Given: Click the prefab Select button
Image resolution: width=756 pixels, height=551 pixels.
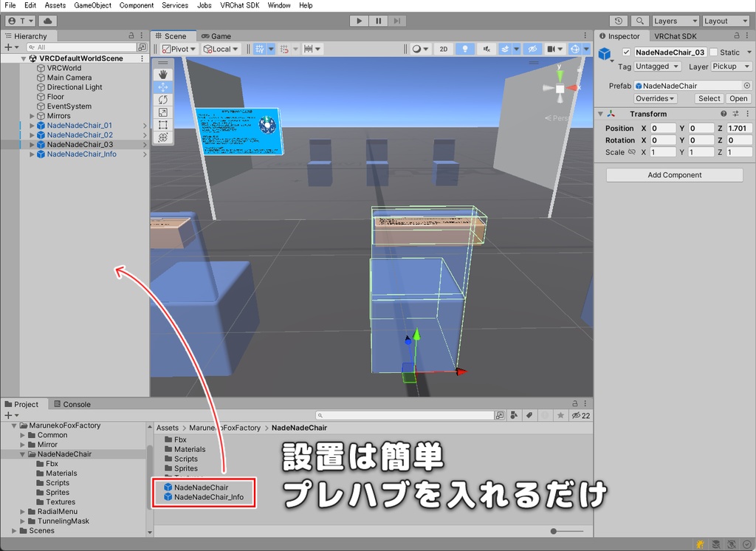Looking at the screenshot, I should click(x=708, y=97).
